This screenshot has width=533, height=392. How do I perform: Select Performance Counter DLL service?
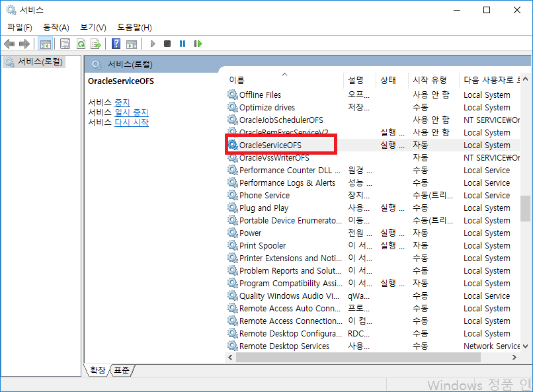tap(373, 170)
